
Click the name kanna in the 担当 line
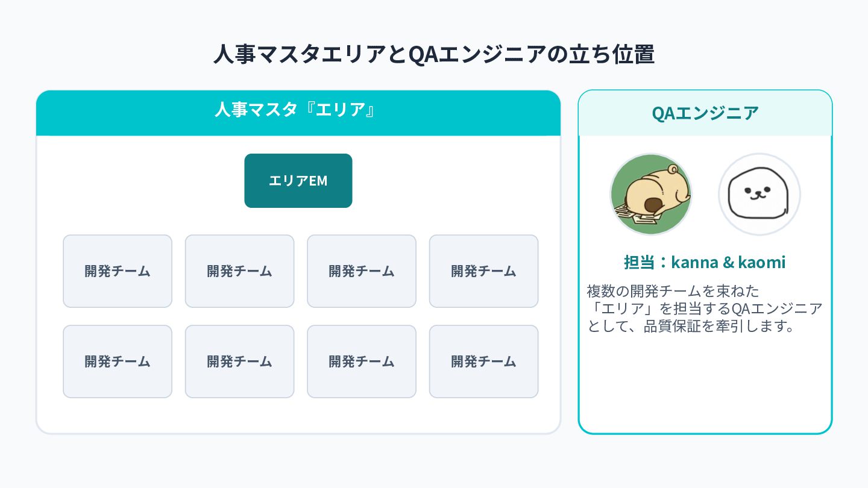694,263
